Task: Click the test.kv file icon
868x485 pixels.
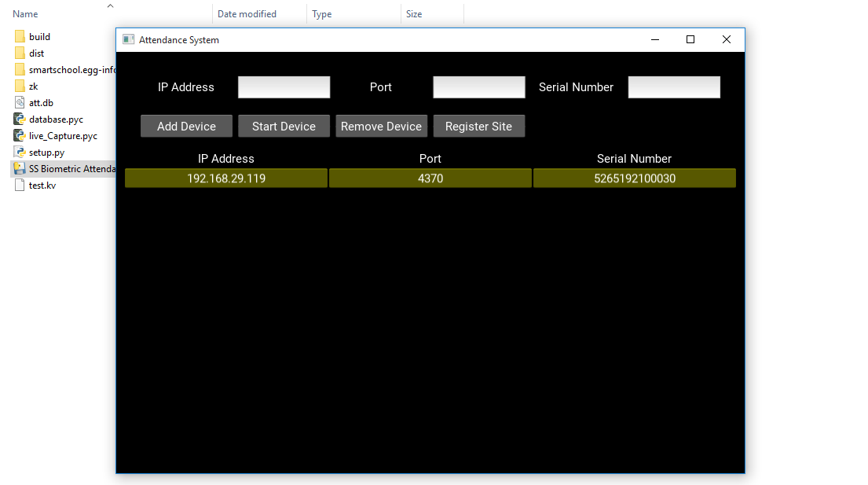Action: (x=20, y=186)
